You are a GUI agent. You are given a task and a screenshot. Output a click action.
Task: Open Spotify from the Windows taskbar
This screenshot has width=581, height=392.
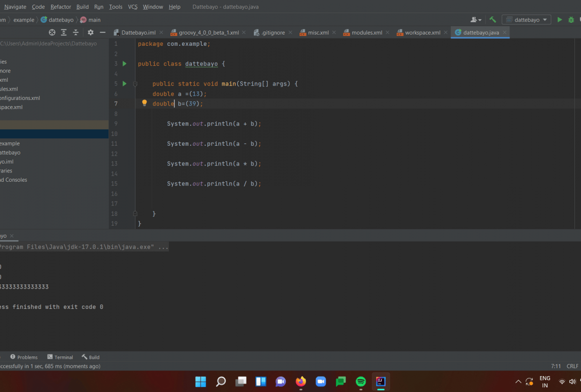[x=361, y=381]
